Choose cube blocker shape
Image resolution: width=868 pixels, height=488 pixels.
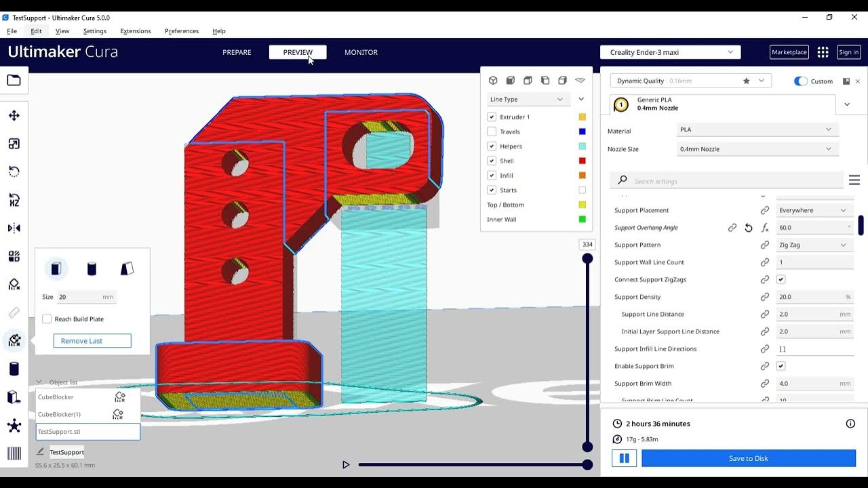[56, 269]
